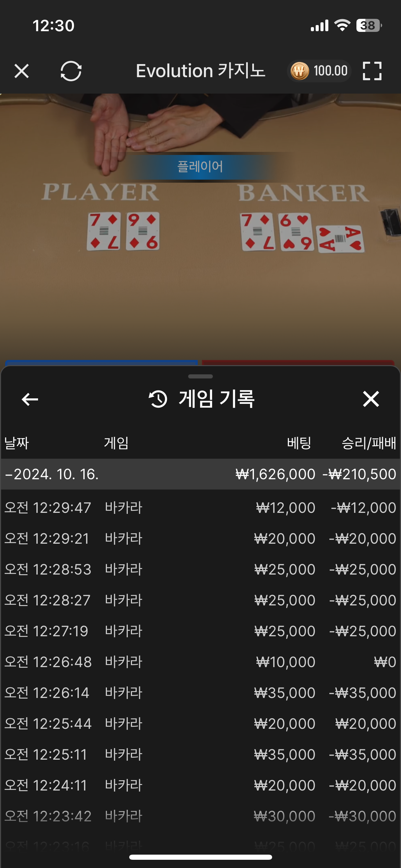Collapse the 2024. 10. 16. date group
This screenshot has width=401, height=868.
tap(200, 474)
